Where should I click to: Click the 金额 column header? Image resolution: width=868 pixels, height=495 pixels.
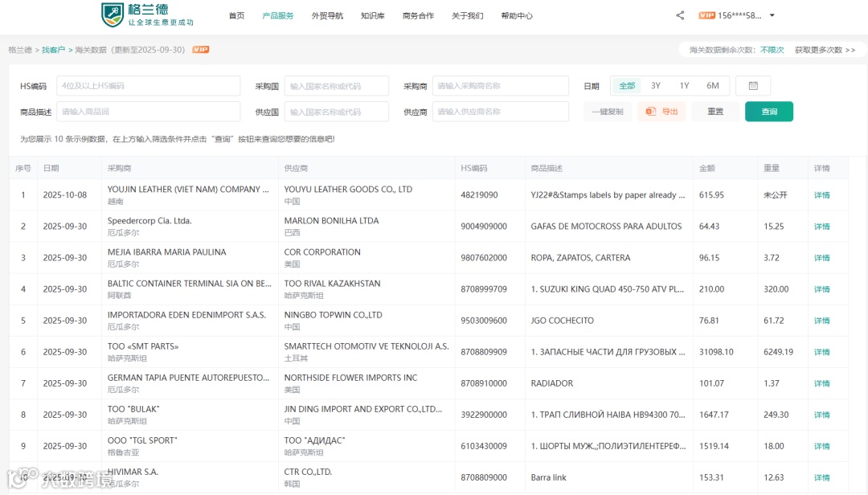[707, 168]
